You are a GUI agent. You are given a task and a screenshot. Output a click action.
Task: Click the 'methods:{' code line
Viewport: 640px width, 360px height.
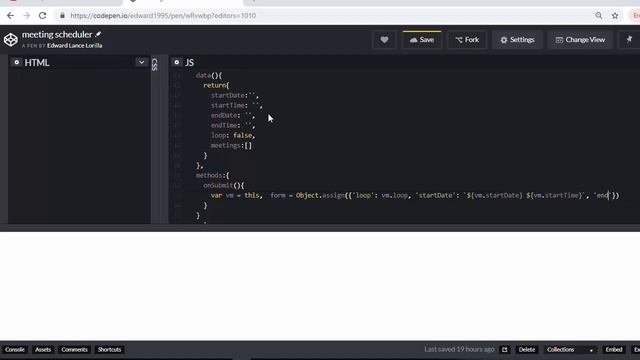tap(212, 175)
